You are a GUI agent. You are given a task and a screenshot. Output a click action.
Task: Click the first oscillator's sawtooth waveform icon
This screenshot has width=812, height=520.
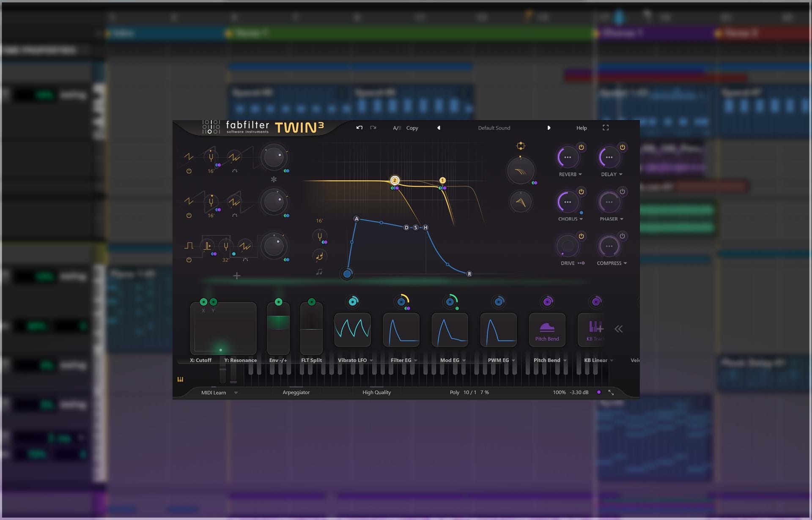coord(189,157)
